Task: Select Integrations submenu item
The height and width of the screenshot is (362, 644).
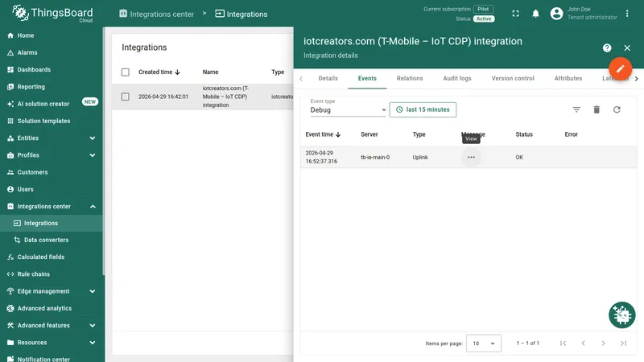Action: coord(51,224)
